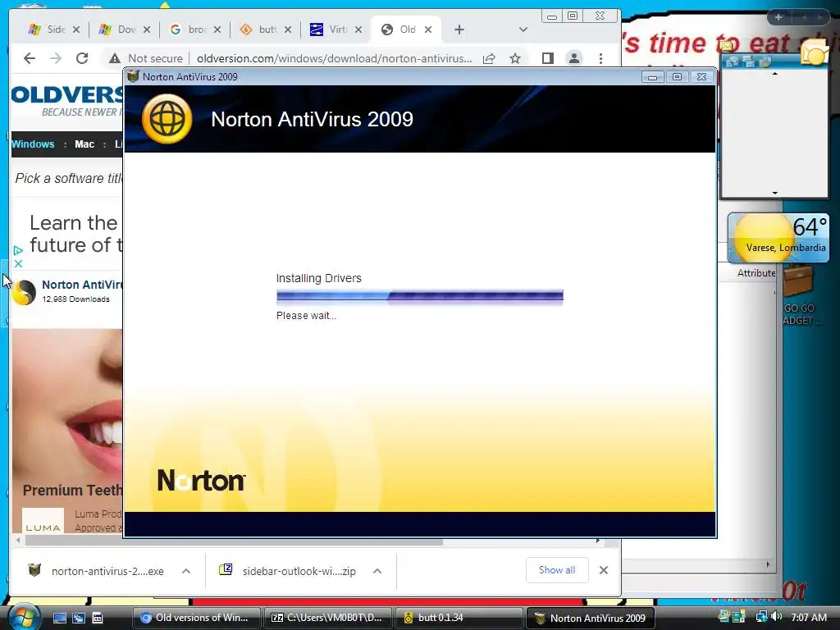840x630 pixels.
Task: Expand the Chrome tab search chevron
Action: pos(523,30)
